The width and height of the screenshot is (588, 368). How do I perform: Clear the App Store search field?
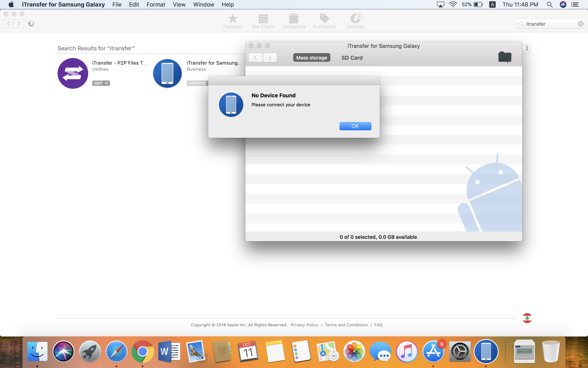580,24
